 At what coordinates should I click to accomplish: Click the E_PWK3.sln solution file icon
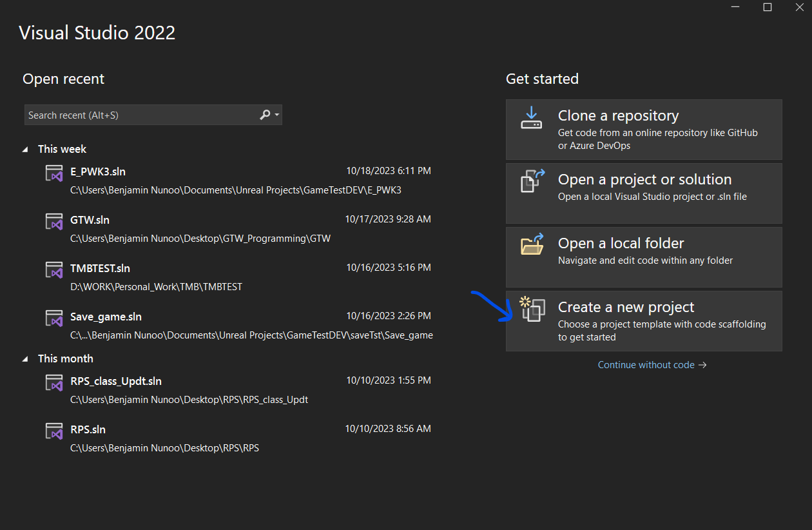[53, 173]
